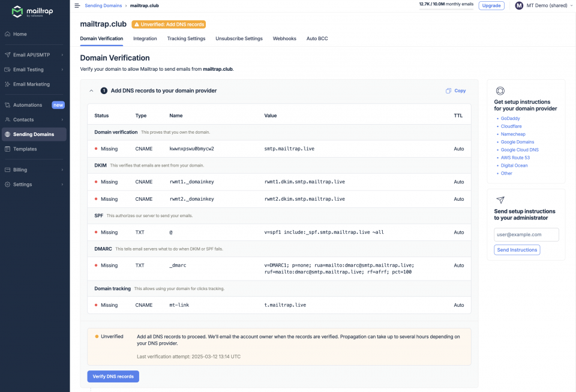
Task: Open the Cloudflare setup instructions link
Action: [511, 126]
